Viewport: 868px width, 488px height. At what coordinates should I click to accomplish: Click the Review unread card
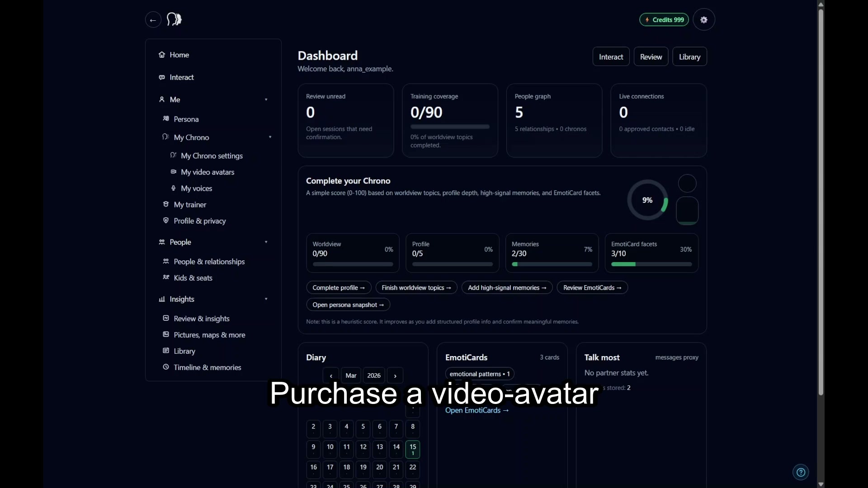(x=346, y=120)
